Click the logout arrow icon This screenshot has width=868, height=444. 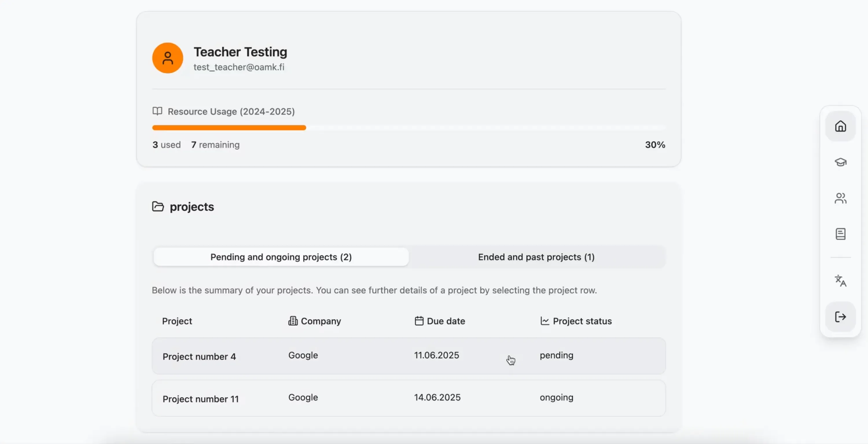coord(841,317)
